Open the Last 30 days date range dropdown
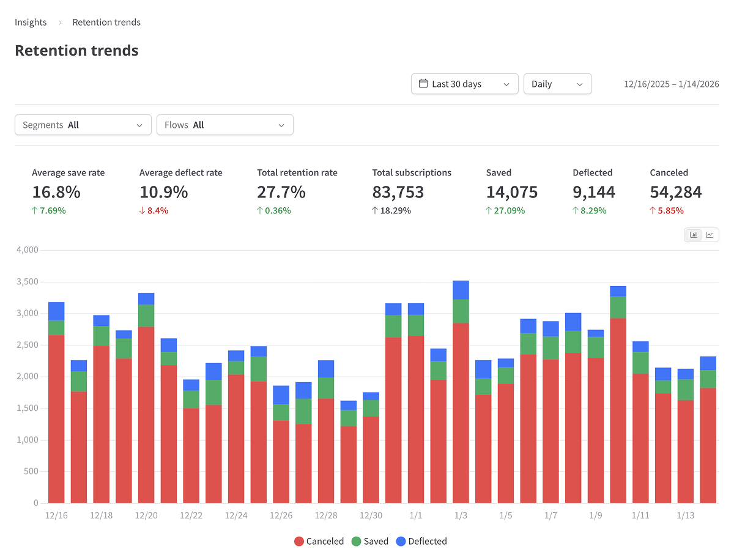734x560 pixels. (x=464, y=84)
